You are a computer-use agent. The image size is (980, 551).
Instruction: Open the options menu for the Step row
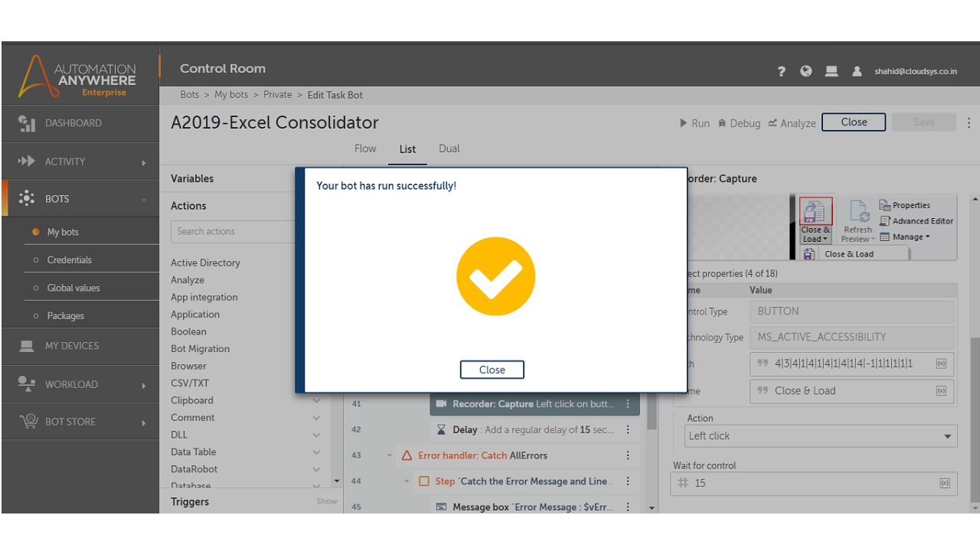(628, 481)
